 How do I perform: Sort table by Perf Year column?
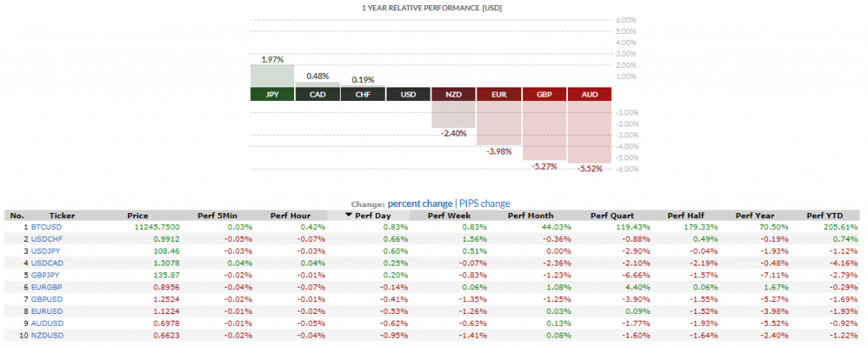point(754,215)
